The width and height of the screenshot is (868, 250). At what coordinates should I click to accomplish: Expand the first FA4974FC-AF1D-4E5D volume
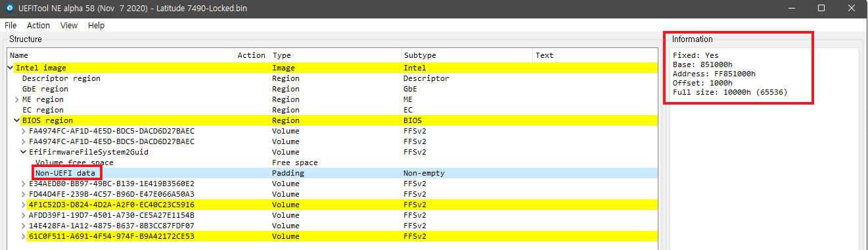pos(24,131)
